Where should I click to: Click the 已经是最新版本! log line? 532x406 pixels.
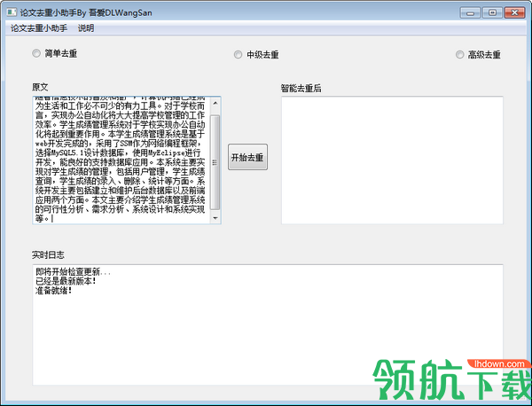[x=66, y=281]
